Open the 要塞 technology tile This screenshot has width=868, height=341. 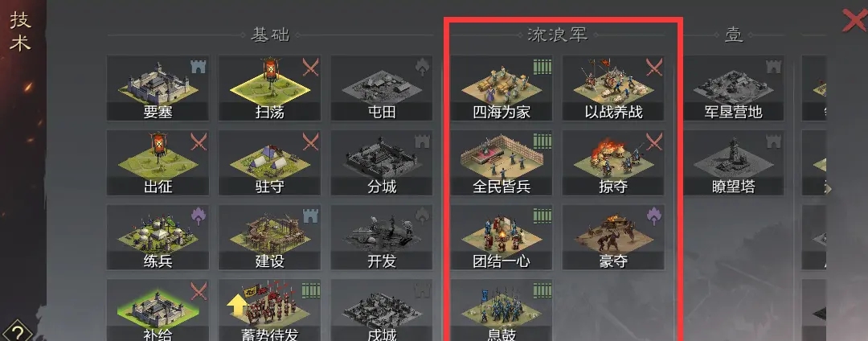tap(158, 88)
